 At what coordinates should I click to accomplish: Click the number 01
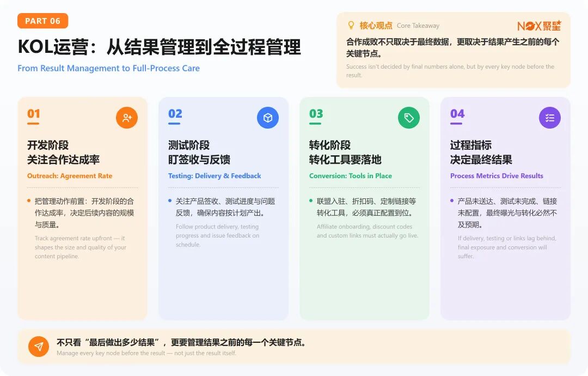coord(33,114)
